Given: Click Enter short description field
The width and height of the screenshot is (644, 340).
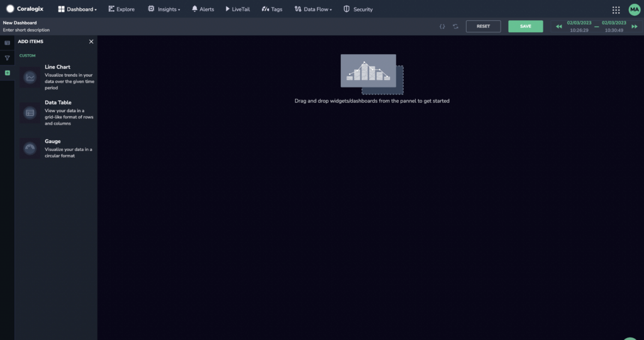Looking at the screenshot, I should pyautogui.click(x=26, y=30).
